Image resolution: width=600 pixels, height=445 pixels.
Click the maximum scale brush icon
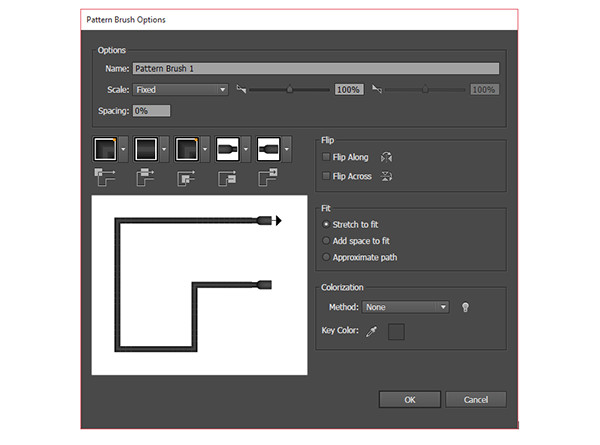pyautogui.click(x=377, y=90)
